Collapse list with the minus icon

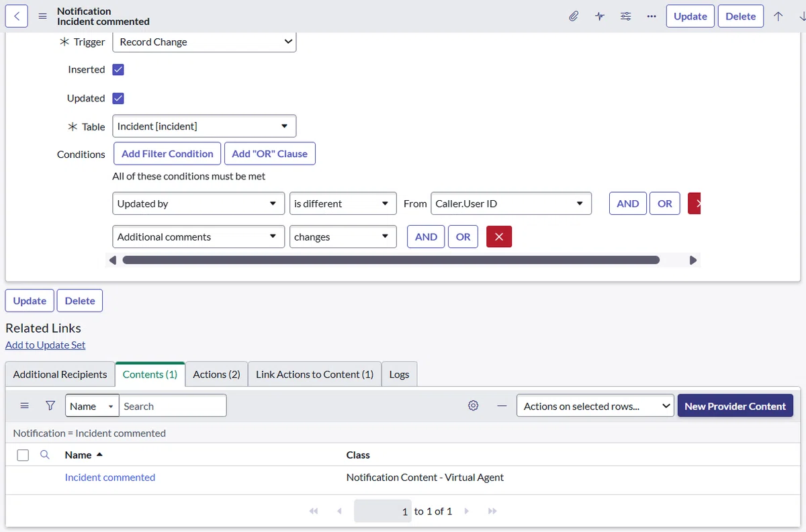point(501,406)
